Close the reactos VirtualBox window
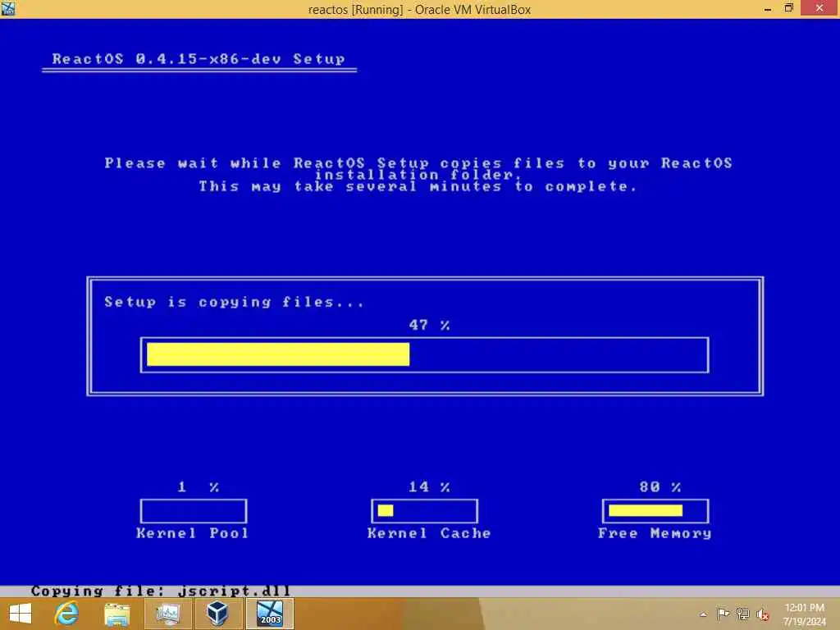 tap(819, 8)
